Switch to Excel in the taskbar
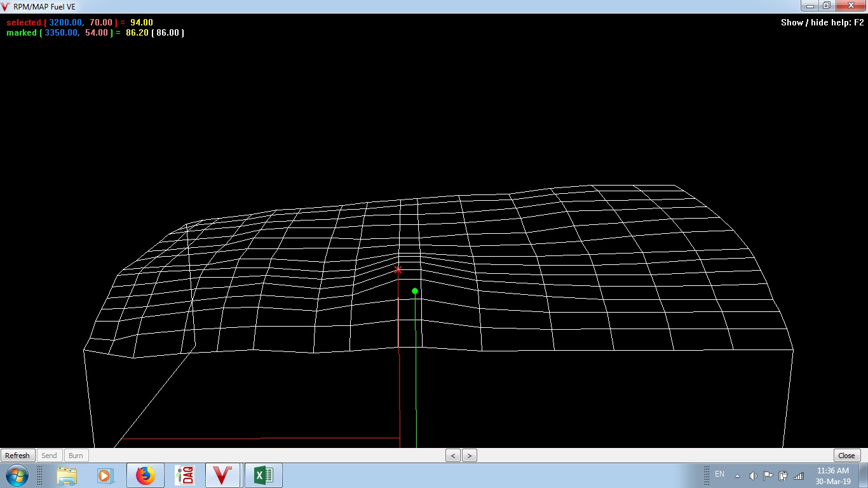868x488 pixels. pyautogui.click(x=263, y=475)
